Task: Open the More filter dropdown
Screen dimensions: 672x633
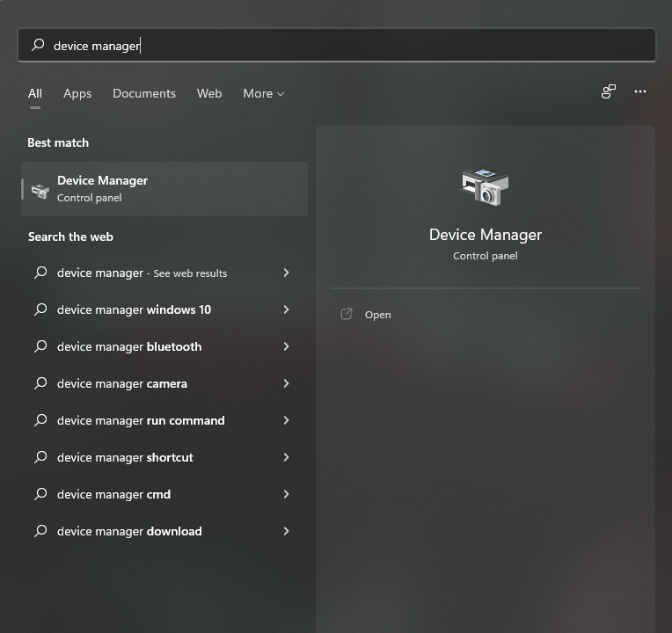Action: [x=264, y=93]
